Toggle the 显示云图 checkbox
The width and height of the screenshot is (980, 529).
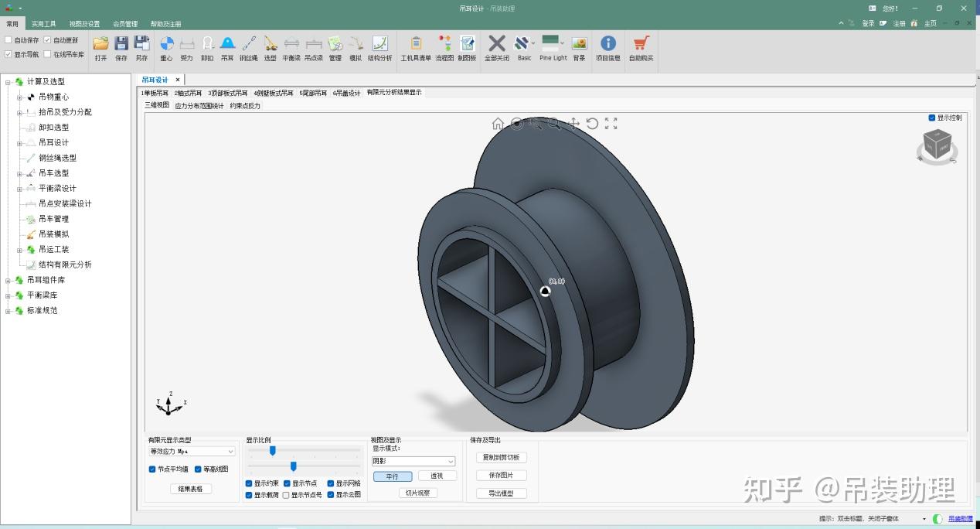(x=331, y=495)
